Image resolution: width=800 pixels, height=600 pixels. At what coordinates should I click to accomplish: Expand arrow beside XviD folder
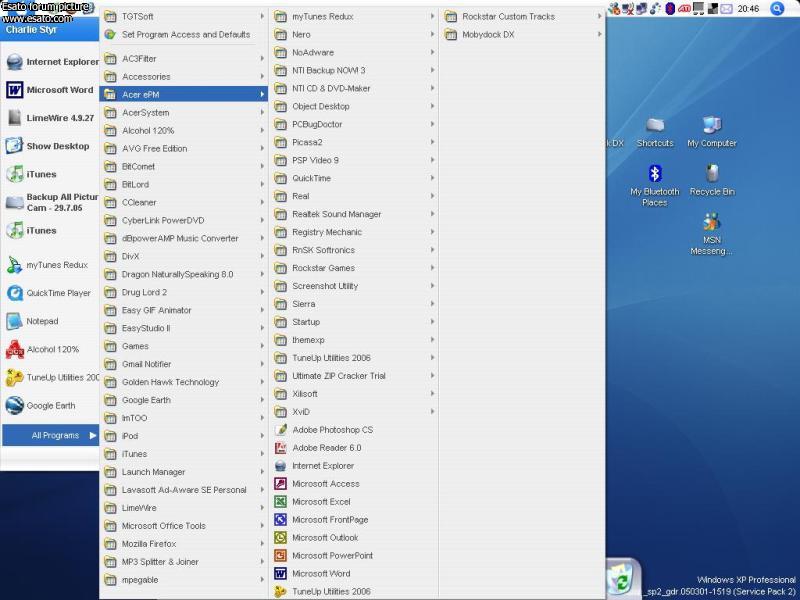click(x=432, y=412)
